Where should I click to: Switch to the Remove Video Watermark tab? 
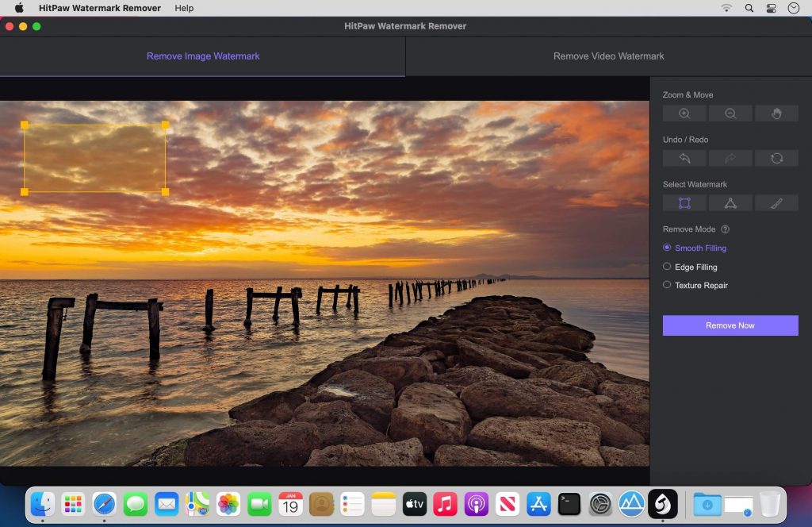tap(608, 56)
